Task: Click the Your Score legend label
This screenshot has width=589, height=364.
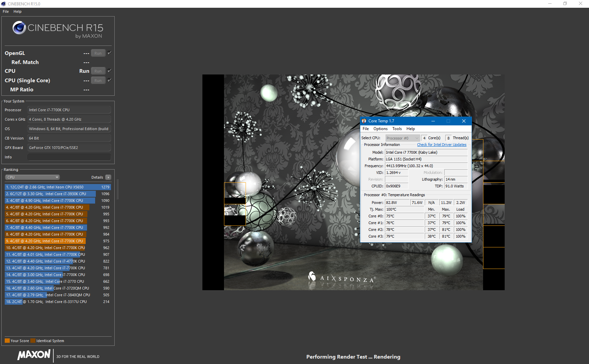Action: pos(20,341)
